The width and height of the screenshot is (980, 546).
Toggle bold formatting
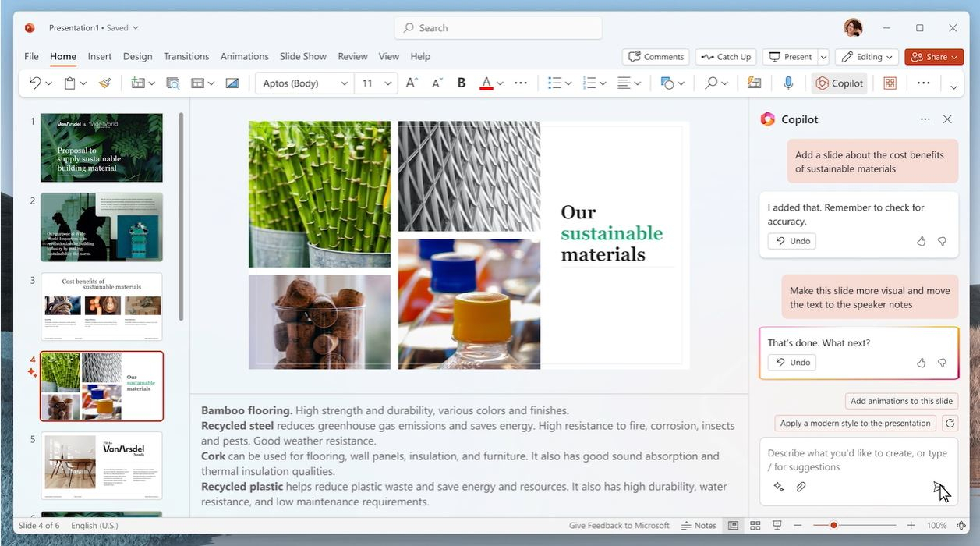tap(462, 83)
